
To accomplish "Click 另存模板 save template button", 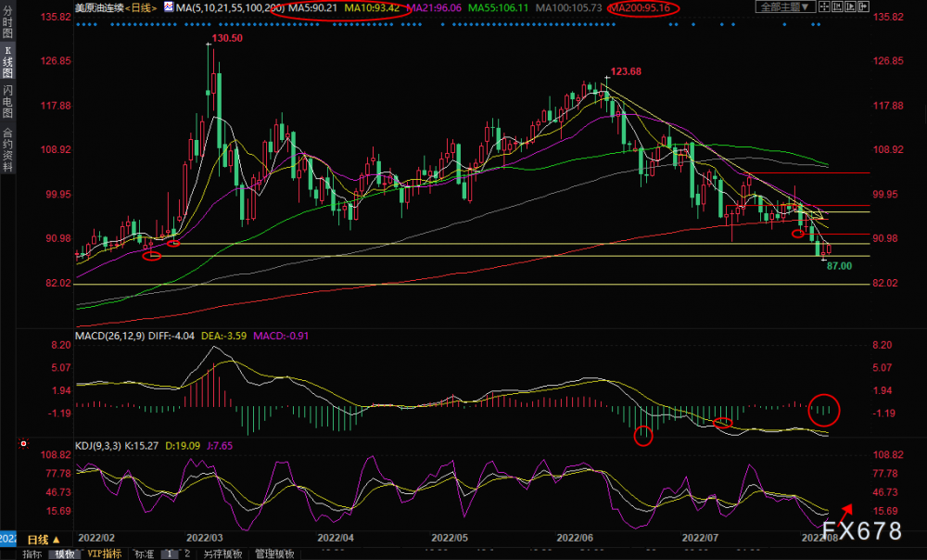I will click(x=222, y=554).
